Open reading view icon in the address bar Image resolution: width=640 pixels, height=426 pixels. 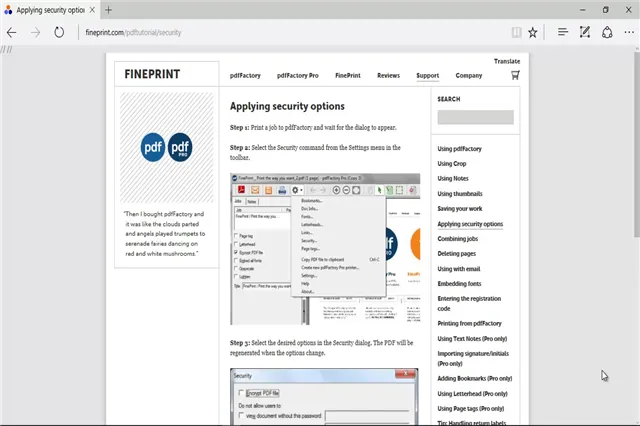[516, 32]
